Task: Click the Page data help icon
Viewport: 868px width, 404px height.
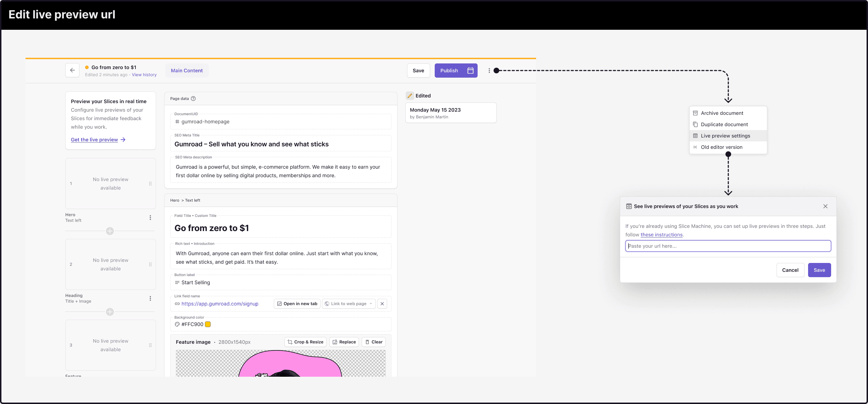Action: (x=193, y=99)
